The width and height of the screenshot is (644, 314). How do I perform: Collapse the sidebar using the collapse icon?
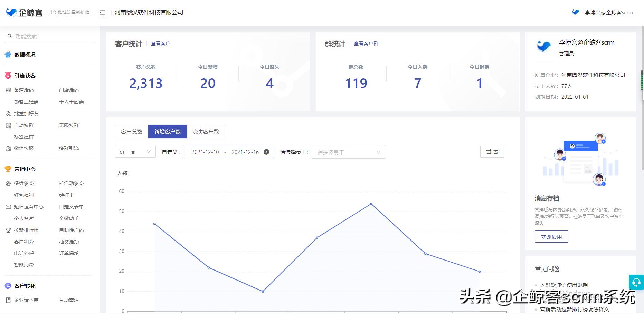(102, 12)
